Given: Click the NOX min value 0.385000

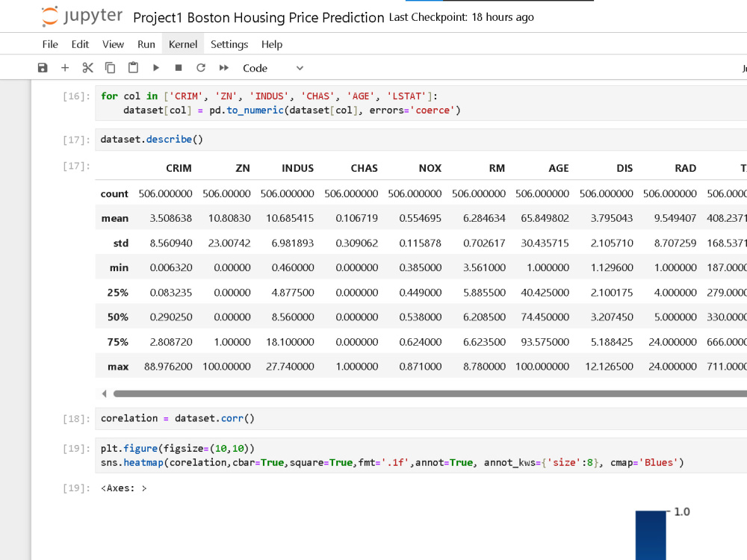Looking at the screenshot, I should tap(420, 267).
